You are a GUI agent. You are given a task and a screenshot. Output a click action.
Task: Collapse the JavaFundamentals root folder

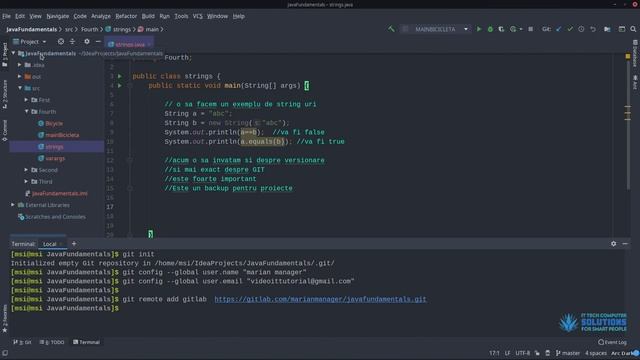click(13, 53)
